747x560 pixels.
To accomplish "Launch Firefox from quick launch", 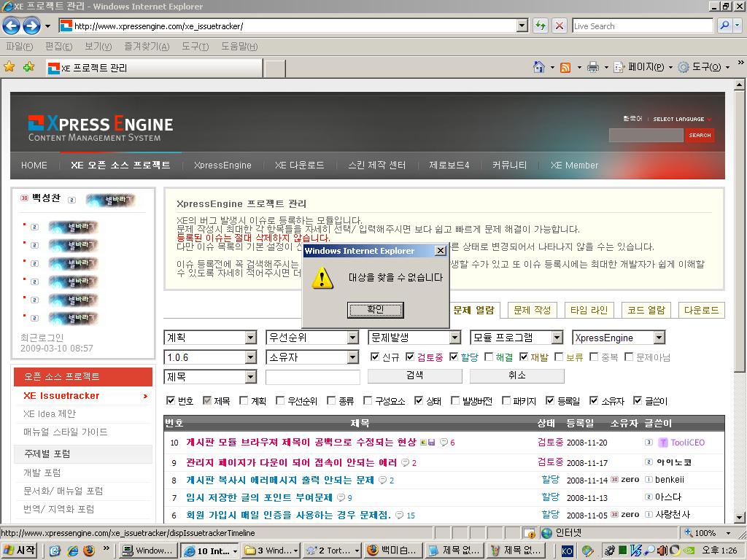I will [x=88, y=551].
